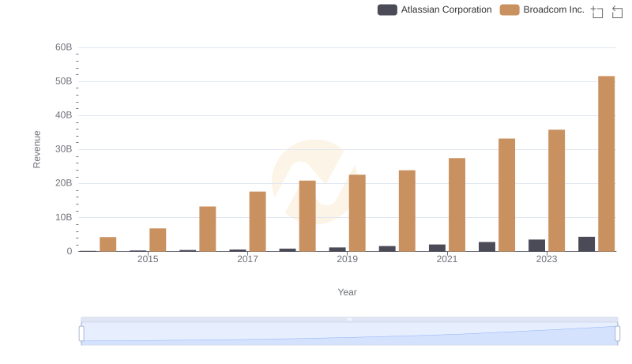Click the Broadcom bar for 2016
Image resolution: width=632 pixels, height=364 pixels.
208,229
